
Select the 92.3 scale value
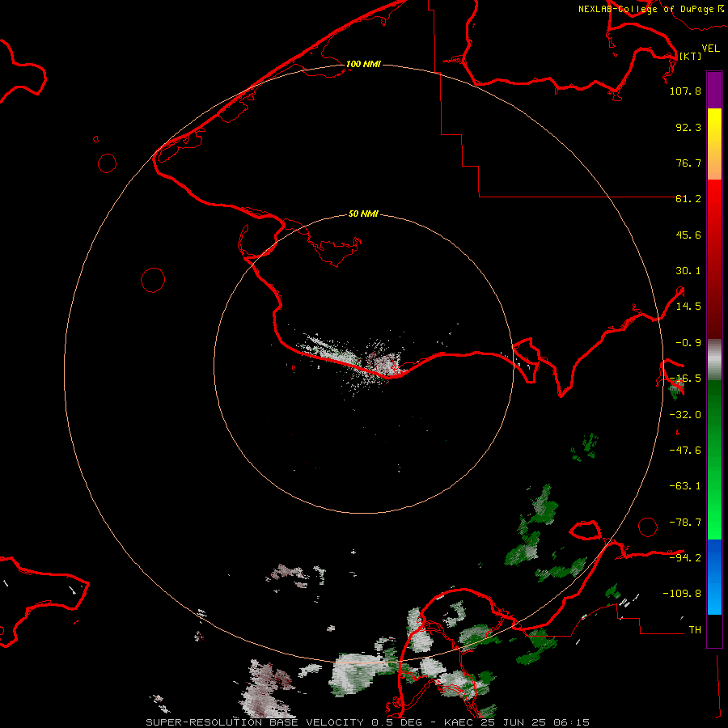688,127
